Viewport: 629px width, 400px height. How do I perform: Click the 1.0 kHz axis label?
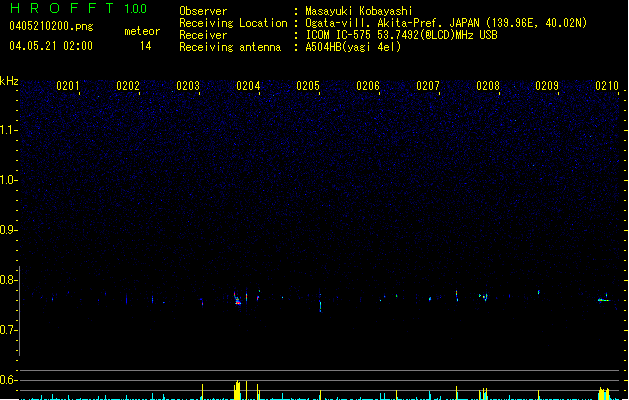coord(8,180)
